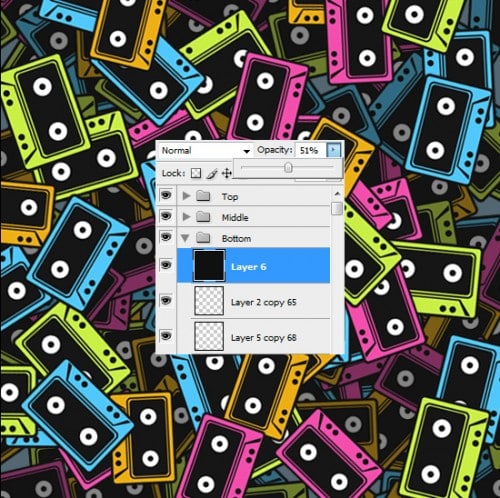Click the opacity slider handle
500x498 pixels.
coord(288,167)
